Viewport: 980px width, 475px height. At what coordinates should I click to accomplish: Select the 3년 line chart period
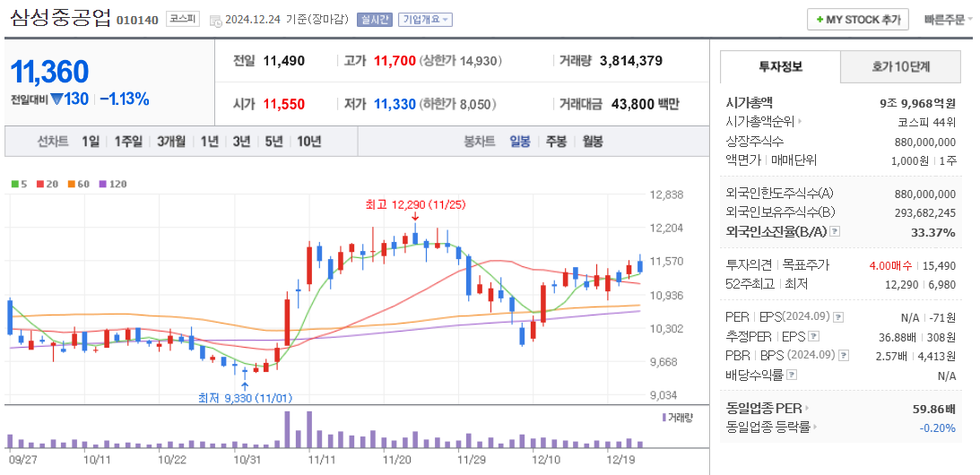[x=241, y=142]
